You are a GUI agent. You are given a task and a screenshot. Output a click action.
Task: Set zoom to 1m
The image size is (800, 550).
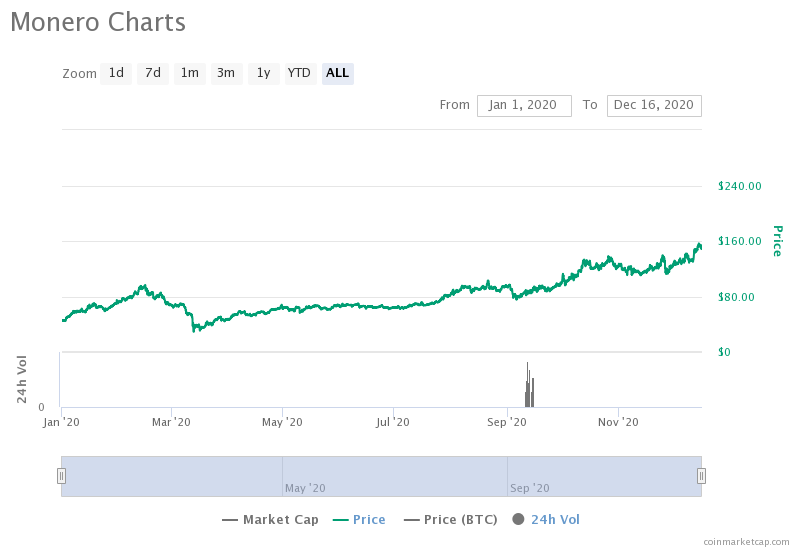click(x=190, y=73)
